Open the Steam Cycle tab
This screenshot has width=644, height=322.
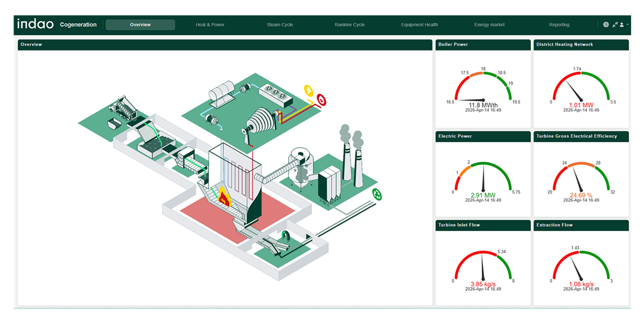point(280,25)
